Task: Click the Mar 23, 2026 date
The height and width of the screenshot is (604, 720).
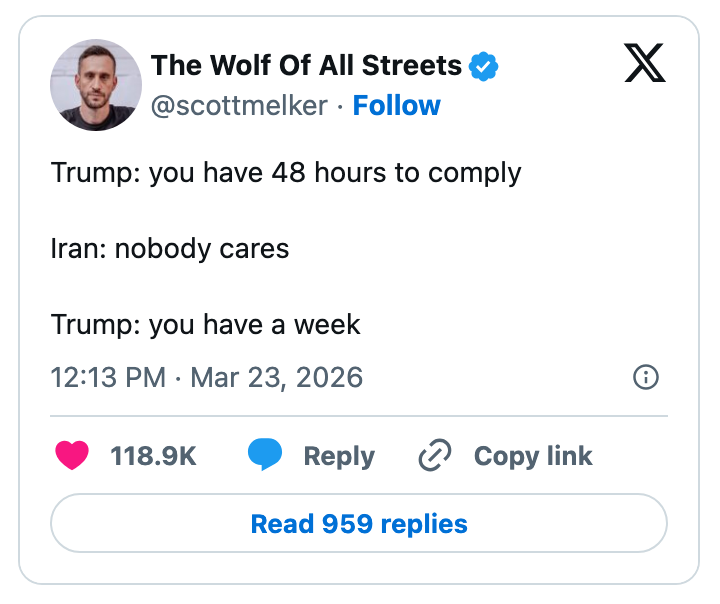Action: click(x=276, y=377)
